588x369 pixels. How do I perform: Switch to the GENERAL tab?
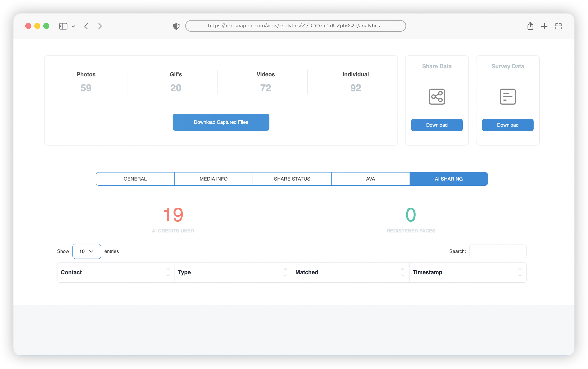[135, 179]
